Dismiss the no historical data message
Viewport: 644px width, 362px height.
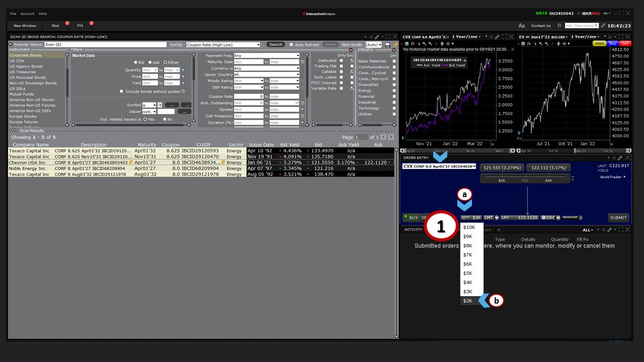[x=513, y=49]
